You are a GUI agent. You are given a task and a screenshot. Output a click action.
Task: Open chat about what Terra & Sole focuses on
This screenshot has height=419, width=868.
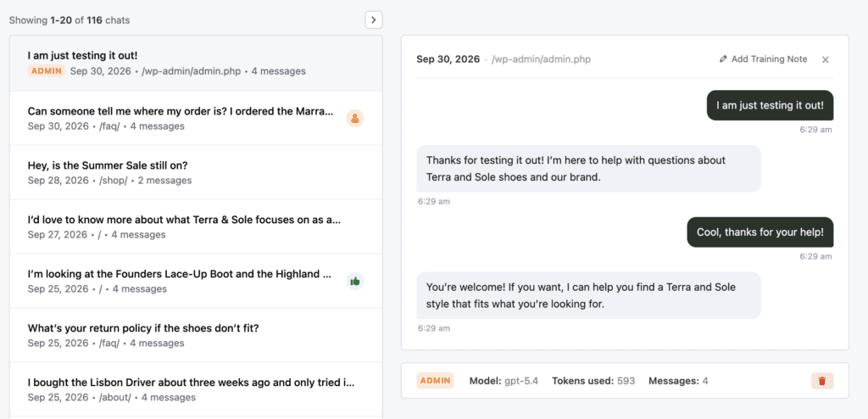pos(196,226)
